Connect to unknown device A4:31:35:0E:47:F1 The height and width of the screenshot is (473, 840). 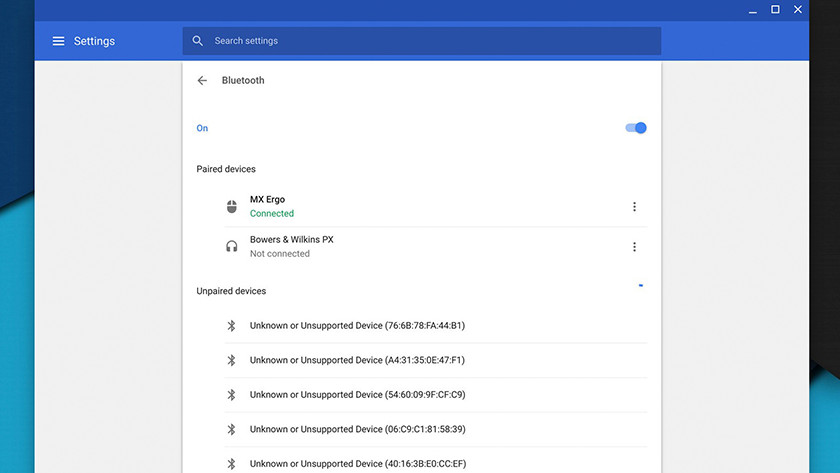(x=357, y=360)
